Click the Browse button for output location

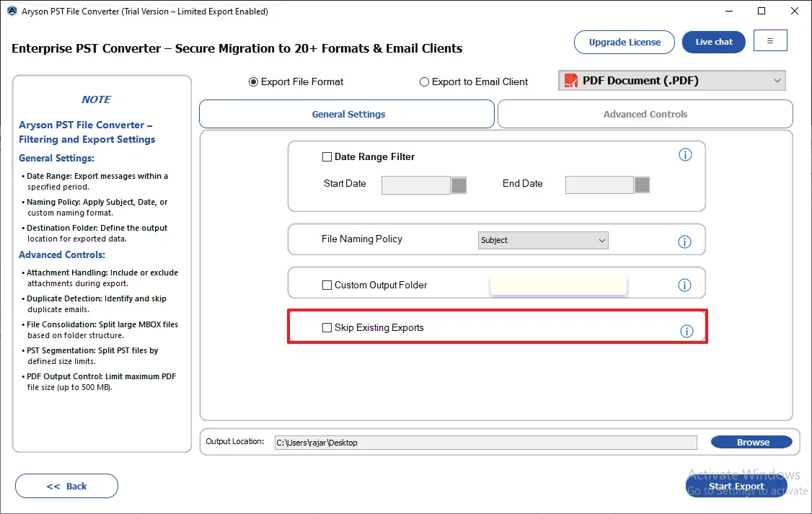click(751, 442)
